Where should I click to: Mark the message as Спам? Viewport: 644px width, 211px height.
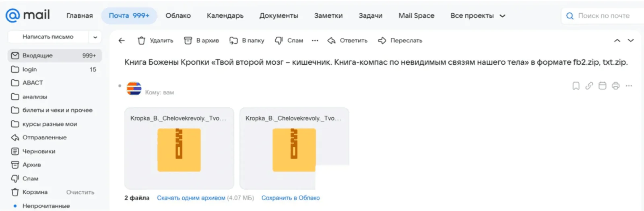[x=289, y=41]
